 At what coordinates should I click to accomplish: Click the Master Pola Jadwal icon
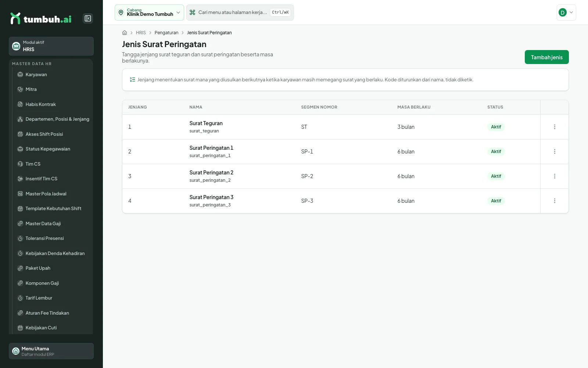tap(20, 194)
